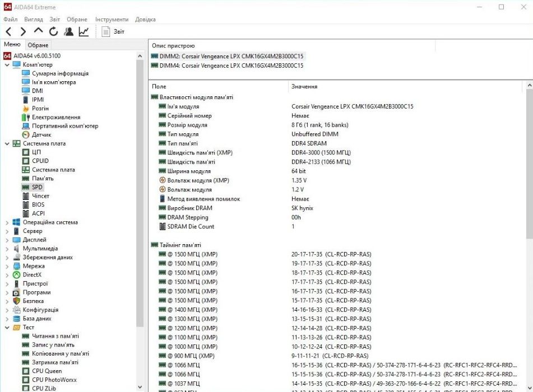The image size is (533, 392).
Task: Open the Довідка menu
Action: [146, 20]
